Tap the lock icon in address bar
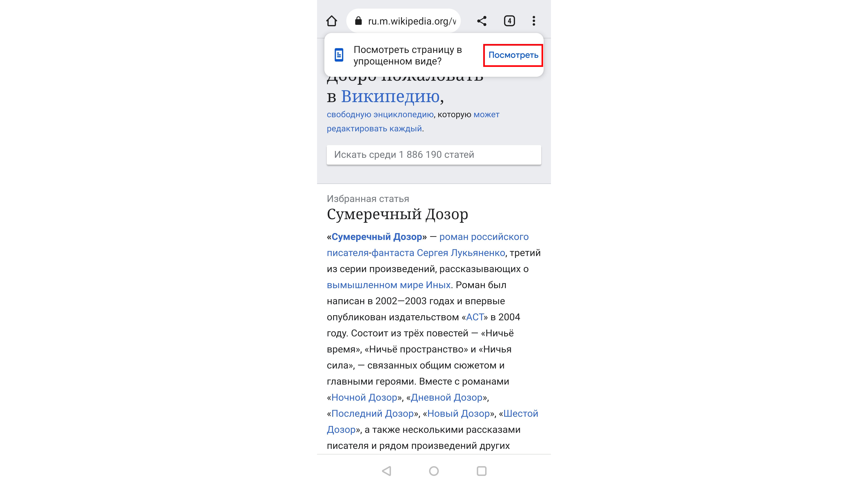The image size is (868, 488). coord(358,21)
